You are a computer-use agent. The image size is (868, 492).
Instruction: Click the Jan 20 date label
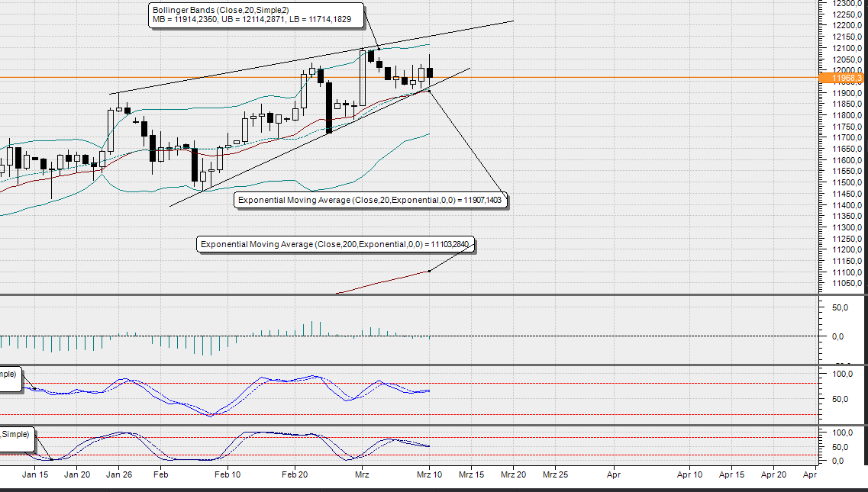tap(77, 474)
